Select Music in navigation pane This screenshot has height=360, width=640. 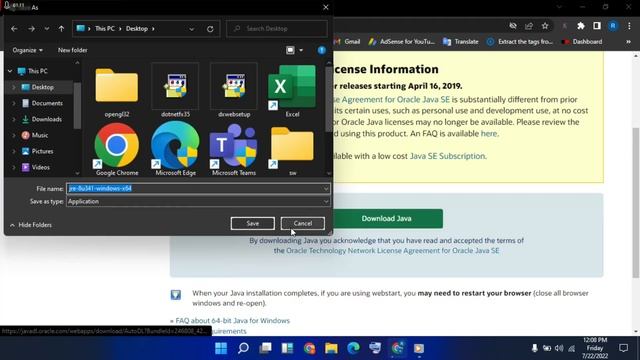point(40,135)
